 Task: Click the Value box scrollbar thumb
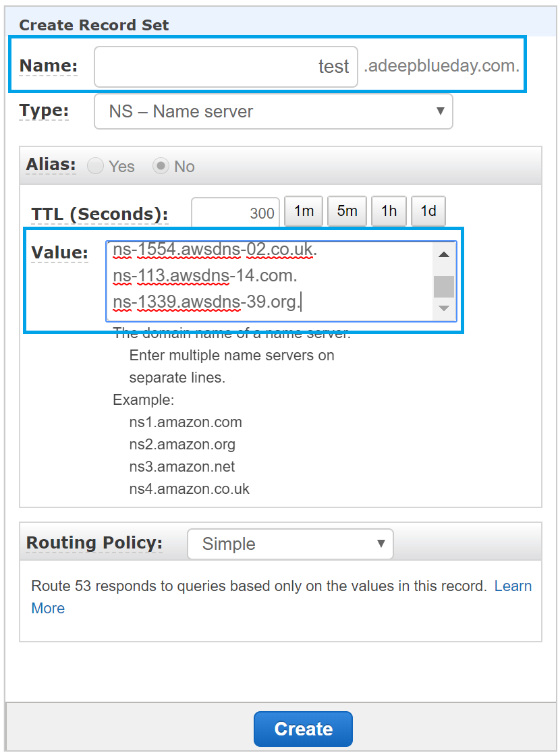point(444,285)
